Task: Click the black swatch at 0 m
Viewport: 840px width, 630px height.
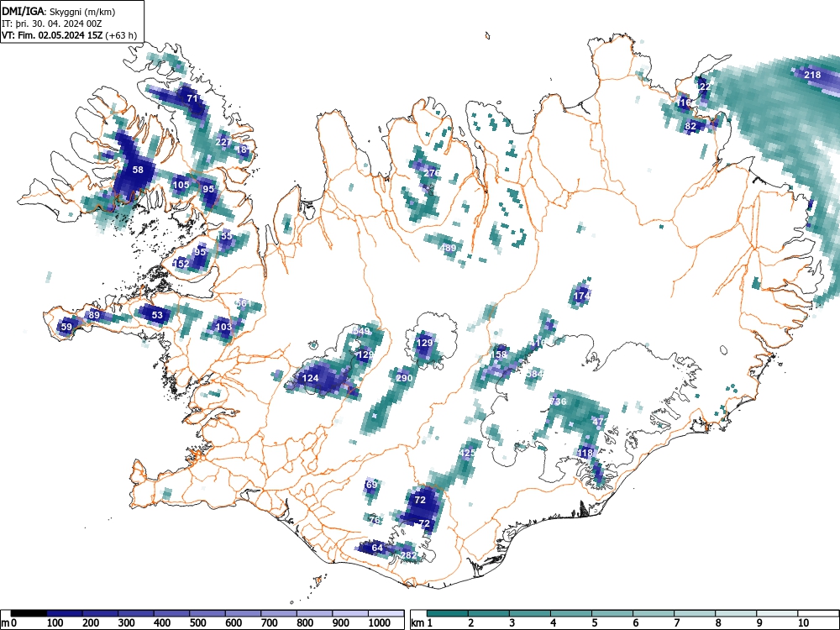Action: [29, 613]
